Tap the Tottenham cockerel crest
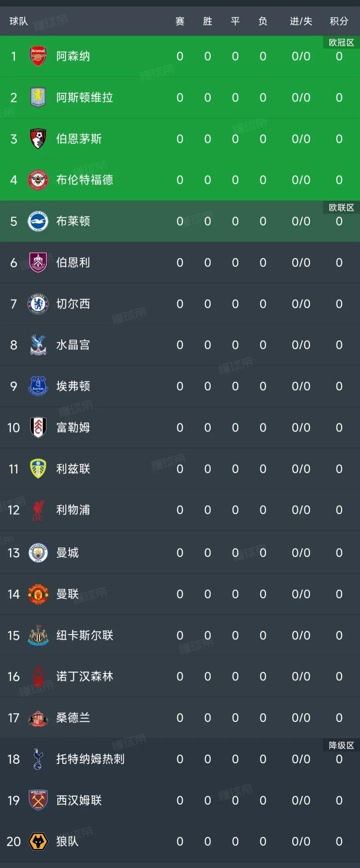This screenshot has width=360, height=868. click(38, 759)
